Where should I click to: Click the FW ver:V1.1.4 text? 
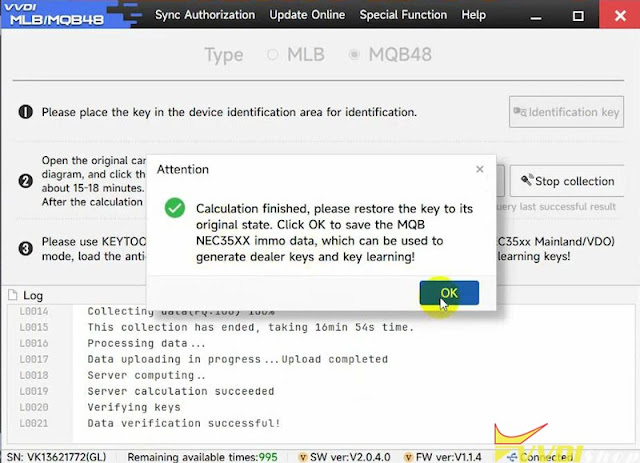click(448, 457)
